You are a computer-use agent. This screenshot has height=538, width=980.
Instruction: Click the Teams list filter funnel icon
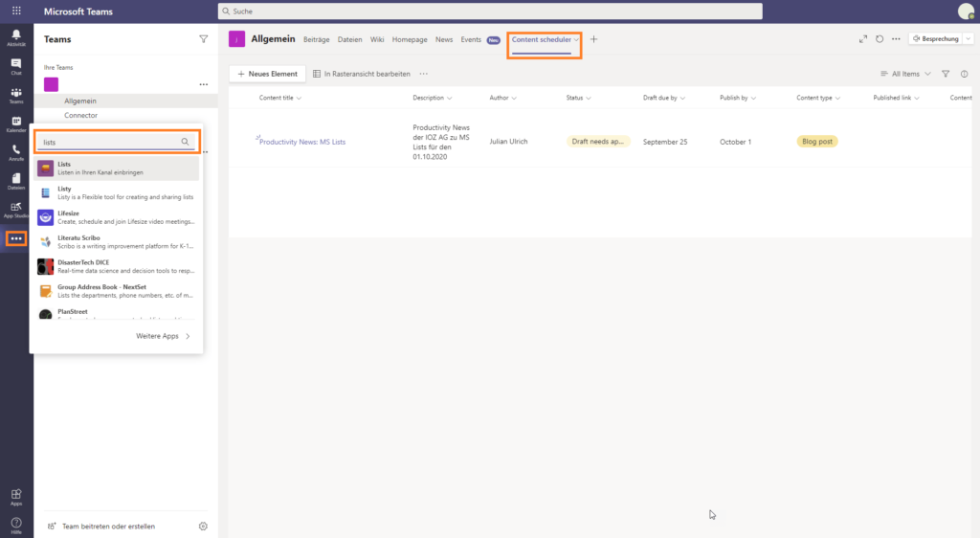tap(203, 39)
